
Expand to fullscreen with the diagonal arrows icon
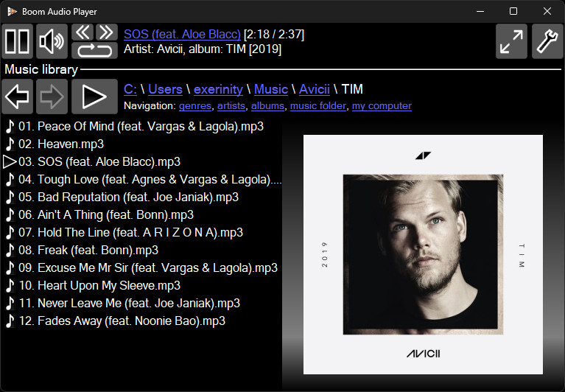(x=511, y=41)
